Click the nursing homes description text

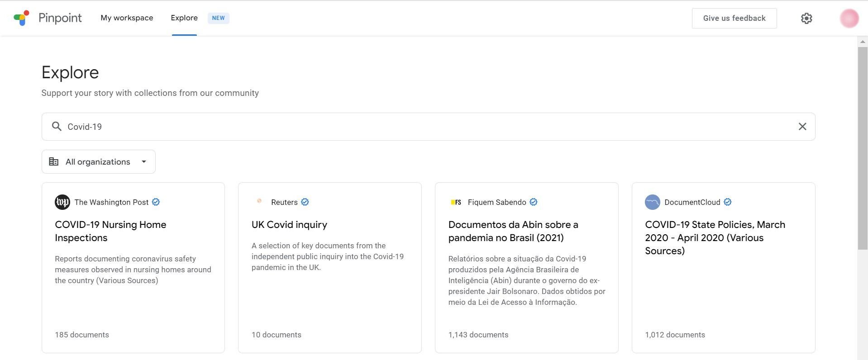click(x=133, y=270)
